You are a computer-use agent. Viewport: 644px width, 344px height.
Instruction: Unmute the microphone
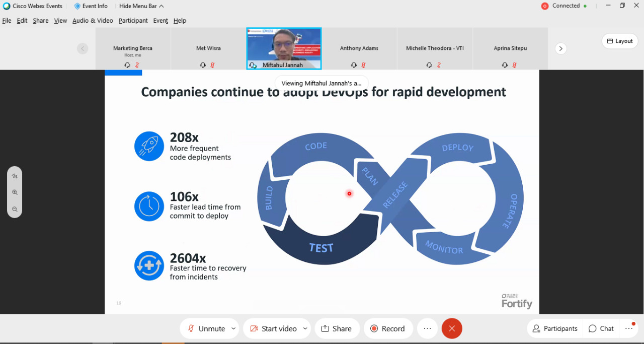click(x=206, y=328)
